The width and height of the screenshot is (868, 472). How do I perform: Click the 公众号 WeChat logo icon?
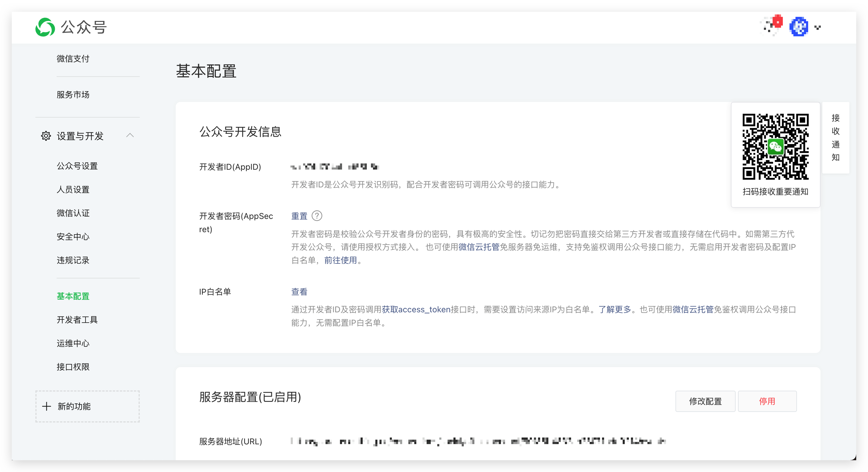45,28
